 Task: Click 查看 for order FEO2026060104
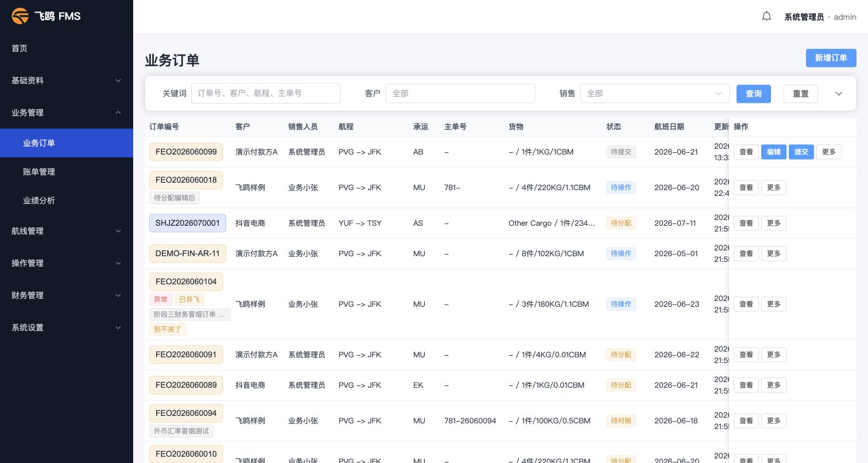pyautogui.click(x=746, y=304)
